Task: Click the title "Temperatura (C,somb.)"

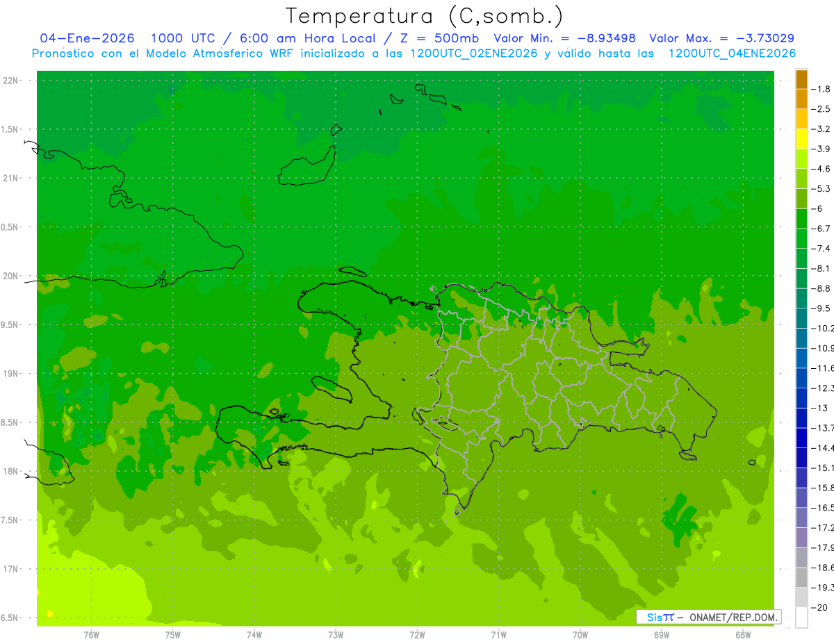Action: (x=425, y=16)
